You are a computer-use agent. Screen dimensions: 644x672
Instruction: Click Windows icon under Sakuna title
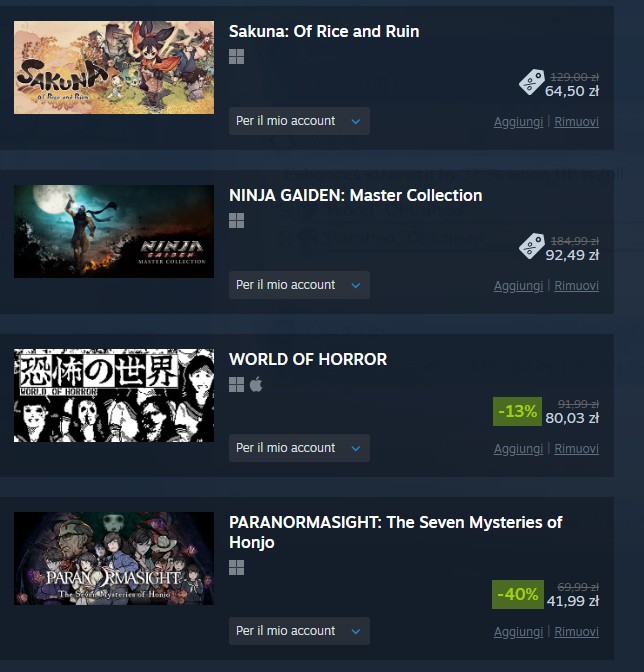(237, 57)
